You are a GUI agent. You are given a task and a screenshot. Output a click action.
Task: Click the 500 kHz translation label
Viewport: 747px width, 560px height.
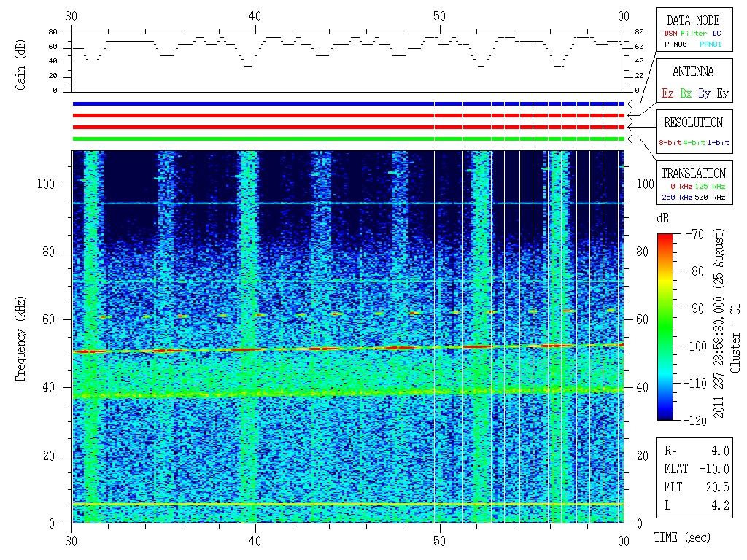[x=710, y=197]
